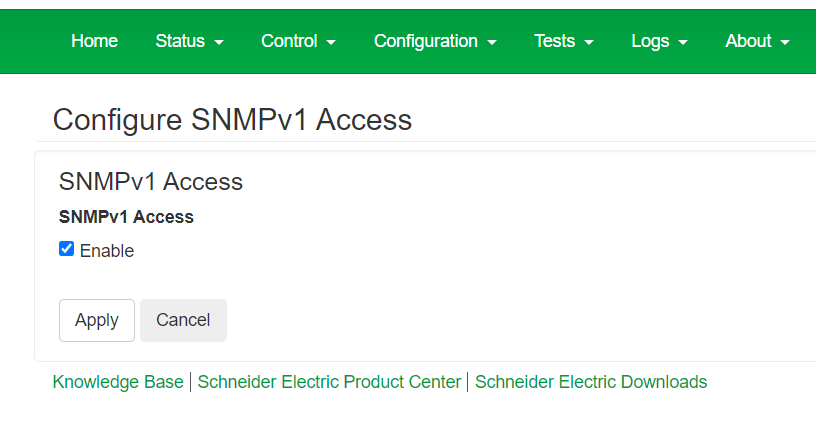Open the Control menu
The image size is (816, 448).
(x=298, y=41)
